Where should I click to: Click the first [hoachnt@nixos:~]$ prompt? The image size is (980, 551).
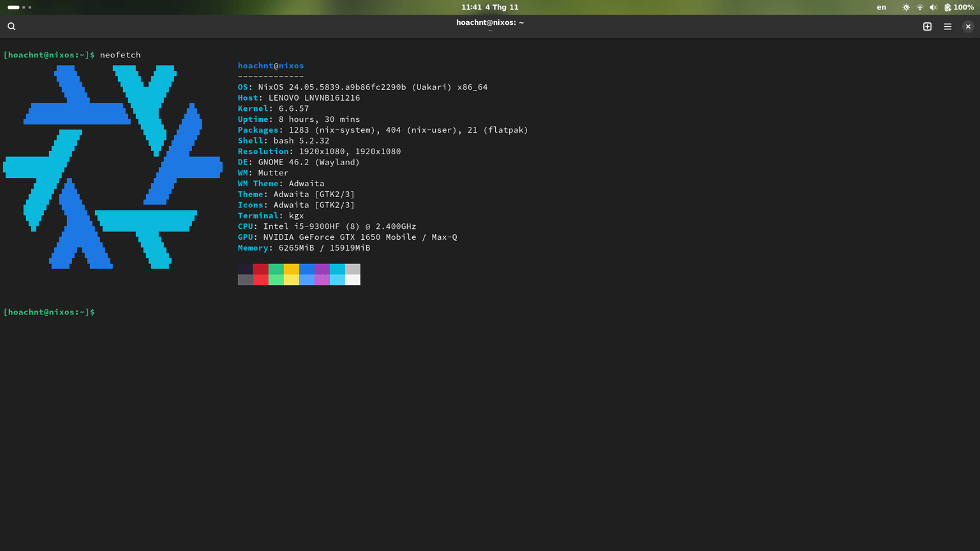pos(49,55)
